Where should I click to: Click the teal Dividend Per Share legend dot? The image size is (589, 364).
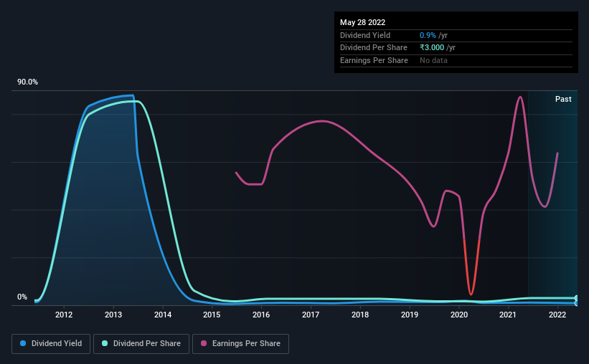[105, 343]
